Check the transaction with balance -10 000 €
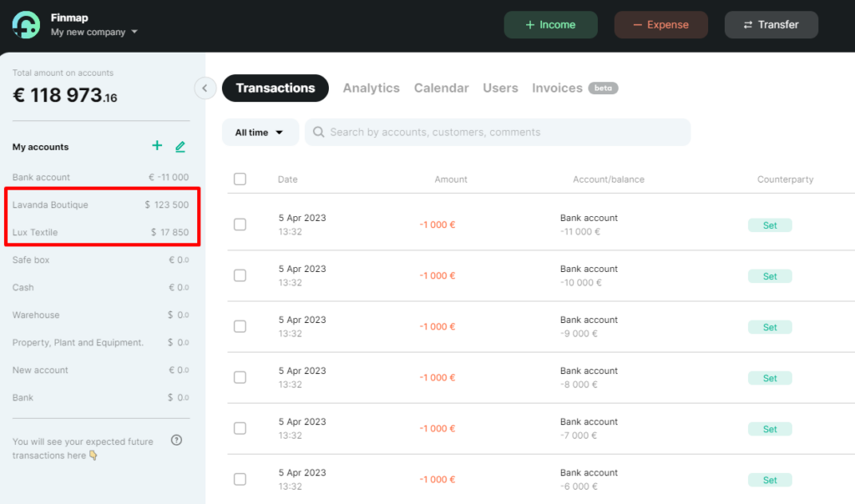Viewport: 855px width, 504px height. pyautogui.click(x=240, y=275)
